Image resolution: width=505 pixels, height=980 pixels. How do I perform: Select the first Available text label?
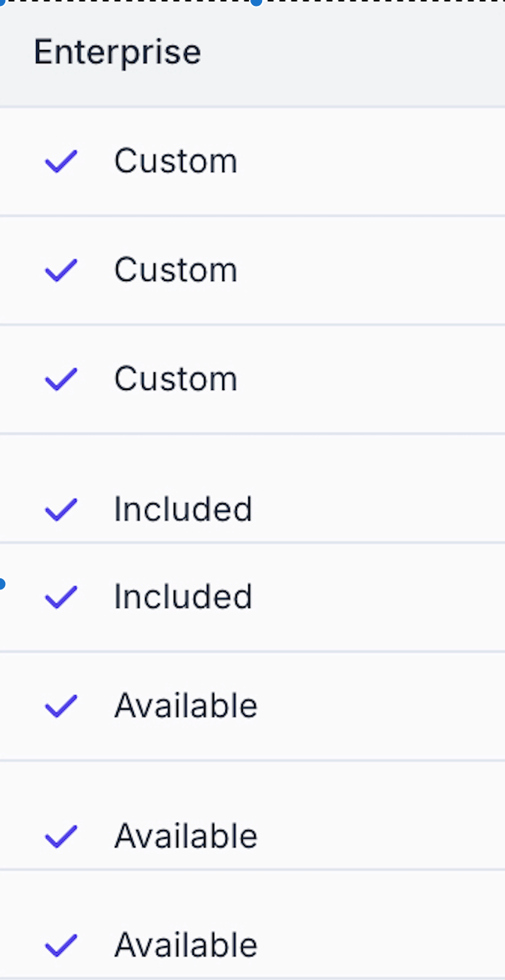coord(186,706)
